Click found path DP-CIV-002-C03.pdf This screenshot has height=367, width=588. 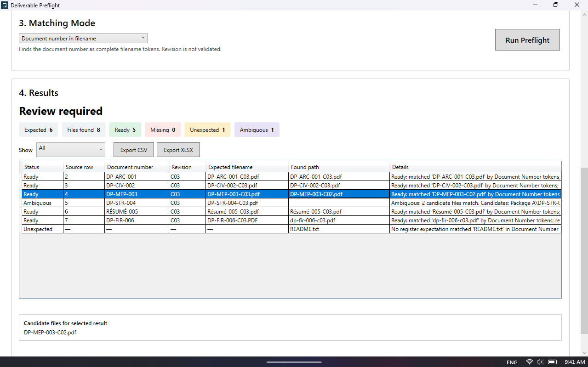(x=339, y=186)
